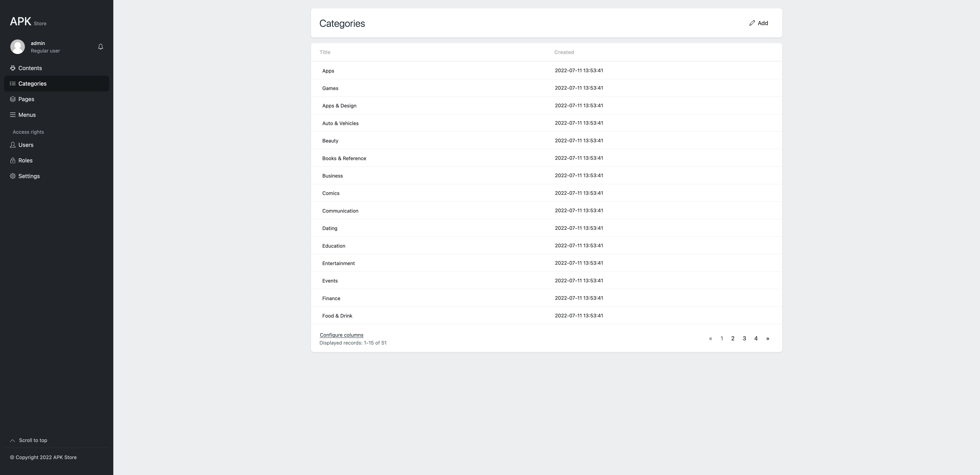Screen dimensions: 980x475
Task: Click the Scroll to top chevron
Action: pos(13,440)
